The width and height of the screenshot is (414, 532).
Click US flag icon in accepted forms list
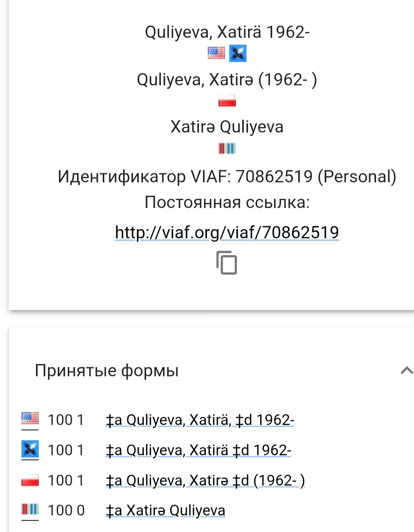pos(30,419)
